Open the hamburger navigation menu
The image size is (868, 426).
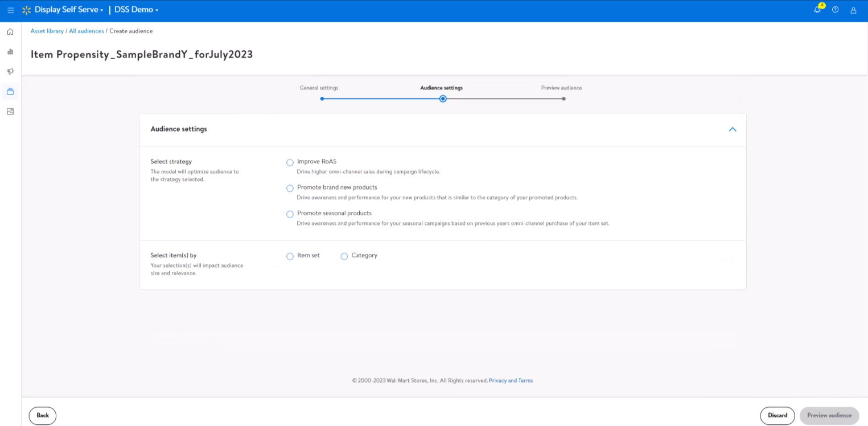tap(10, 10)
